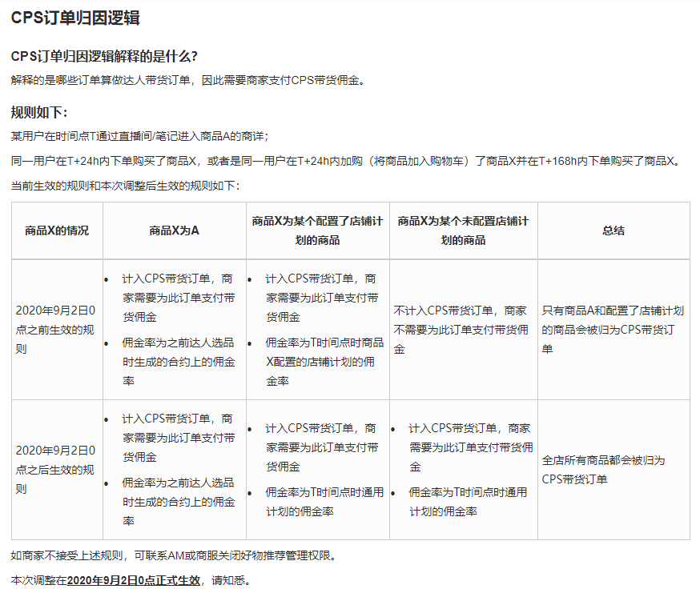Click the heading 'CPS订单归因逻辑解释的是什么?'

[x=104, y=56]
